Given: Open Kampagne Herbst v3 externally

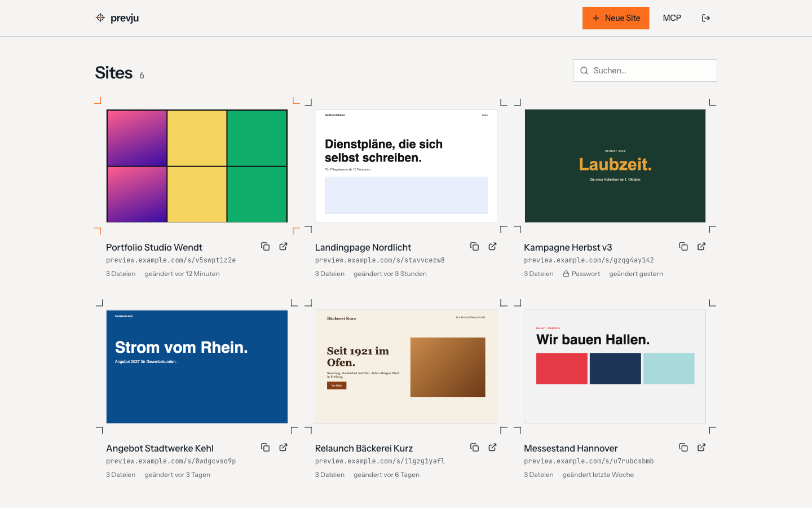Looking at the screenshot, I should tap(701, 247).
